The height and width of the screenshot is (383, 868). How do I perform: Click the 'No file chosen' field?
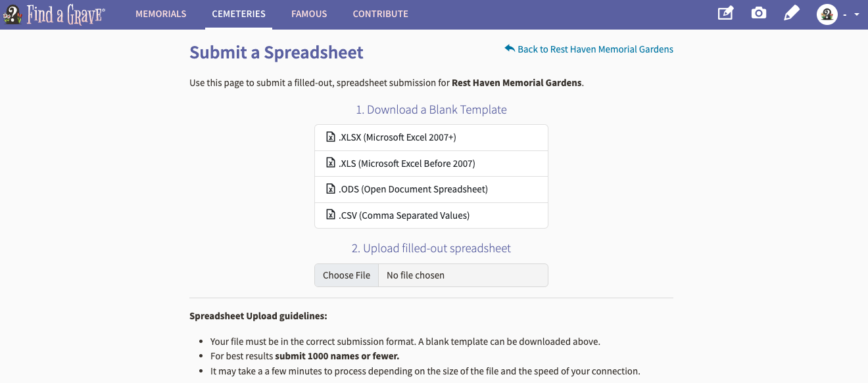(463, 275)
